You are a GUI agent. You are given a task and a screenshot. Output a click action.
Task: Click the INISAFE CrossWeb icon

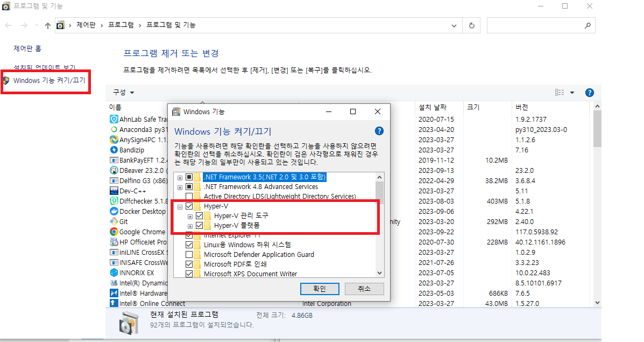point(114,263)
